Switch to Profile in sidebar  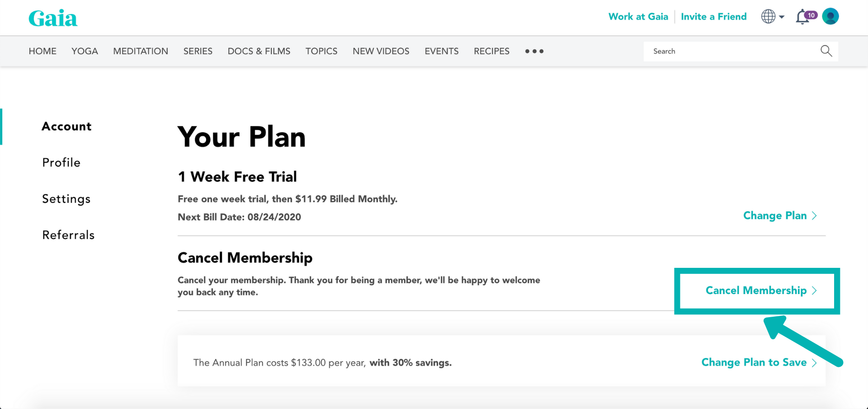[x=61, y=162]
